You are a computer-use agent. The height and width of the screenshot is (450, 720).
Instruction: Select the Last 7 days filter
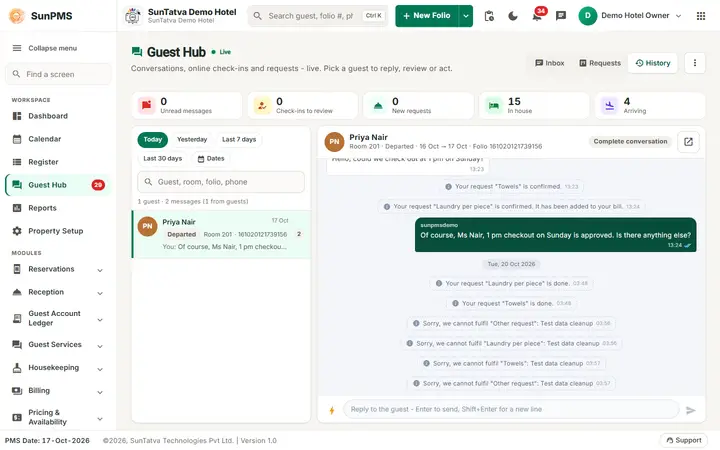point(239,140)
